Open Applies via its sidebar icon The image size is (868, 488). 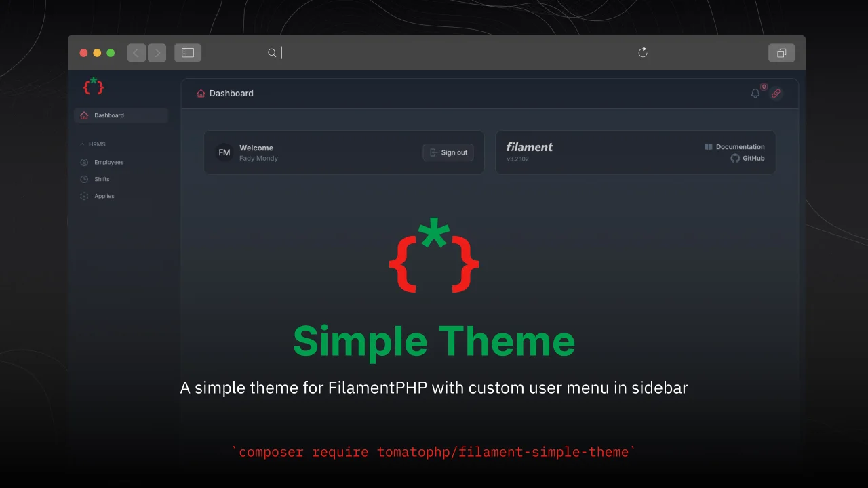tap(84, 196)
